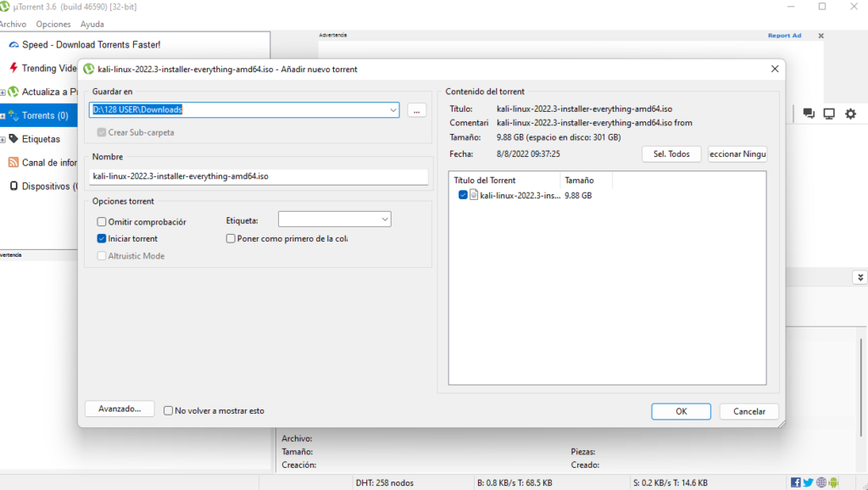
Task: Click the Etiquetas tag icon
Action: click(14, 138)
